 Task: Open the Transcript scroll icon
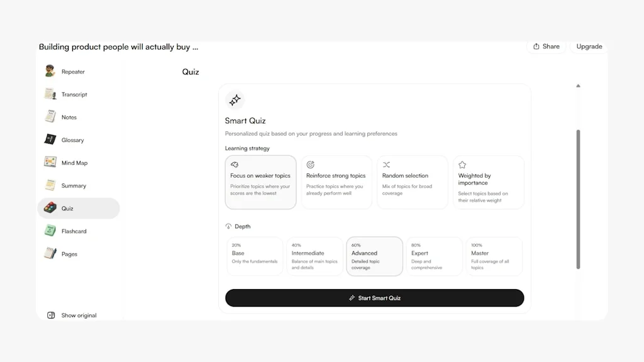pos(50,94)
